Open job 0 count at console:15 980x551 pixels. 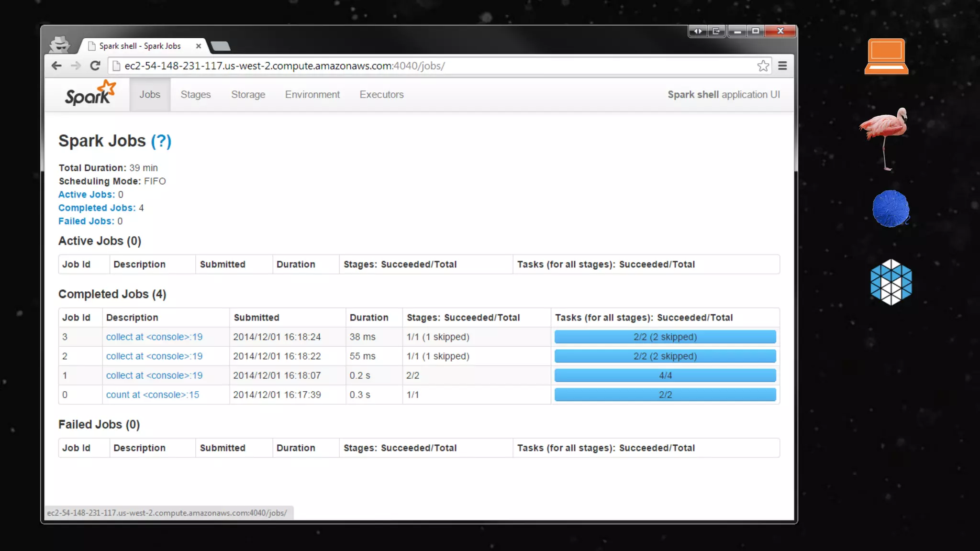152,395
